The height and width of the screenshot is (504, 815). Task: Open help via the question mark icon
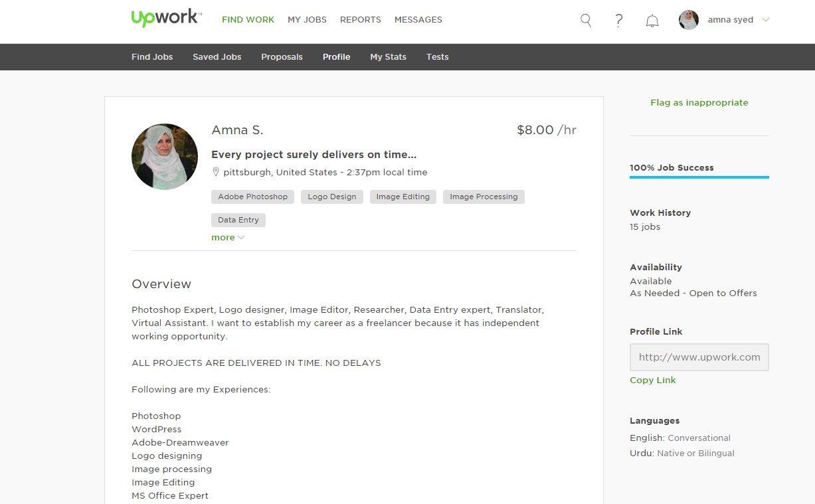pyautogui.click(x=619, y=20)
